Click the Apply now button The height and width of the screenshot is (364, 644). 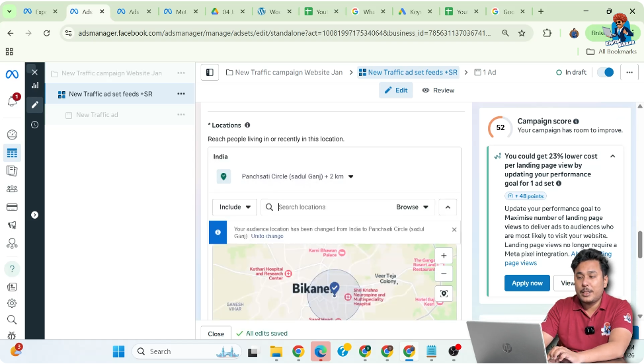pos(527,283)
